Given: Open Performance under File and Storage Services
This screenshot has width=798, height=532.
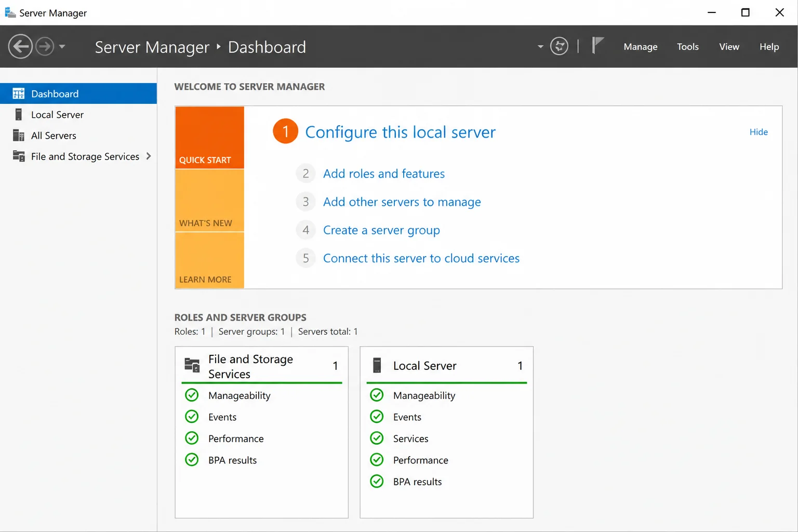Looking at the screenshot, I should pyautogui.click(x=236, y=438).
